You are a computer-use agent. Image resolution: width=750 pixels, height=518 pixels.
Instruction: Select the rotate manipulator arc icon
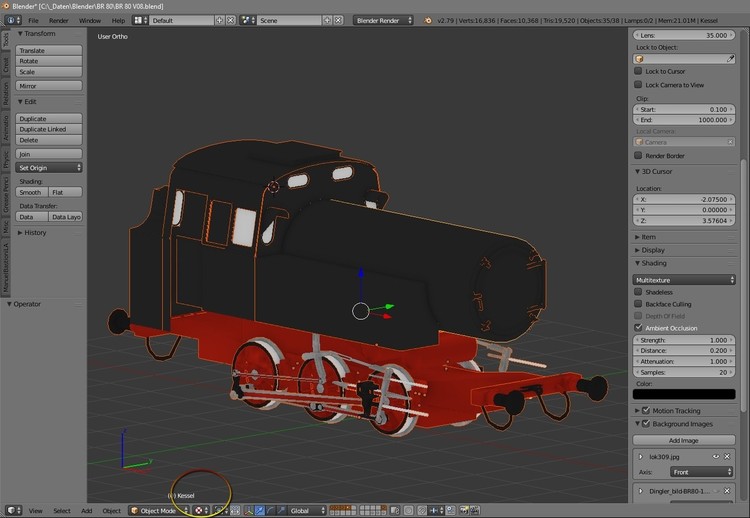click(x=271, y=510)
